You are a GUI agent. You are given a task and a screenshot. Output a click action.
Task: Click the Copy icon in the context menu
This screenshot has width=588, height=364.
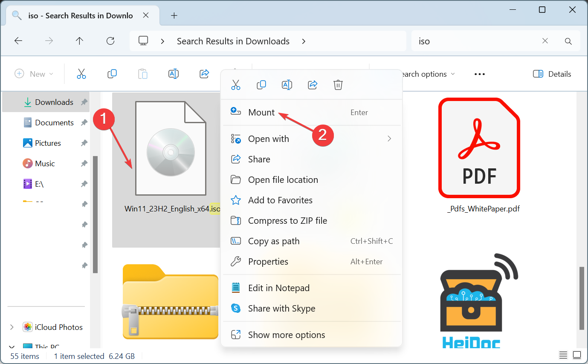261,84
